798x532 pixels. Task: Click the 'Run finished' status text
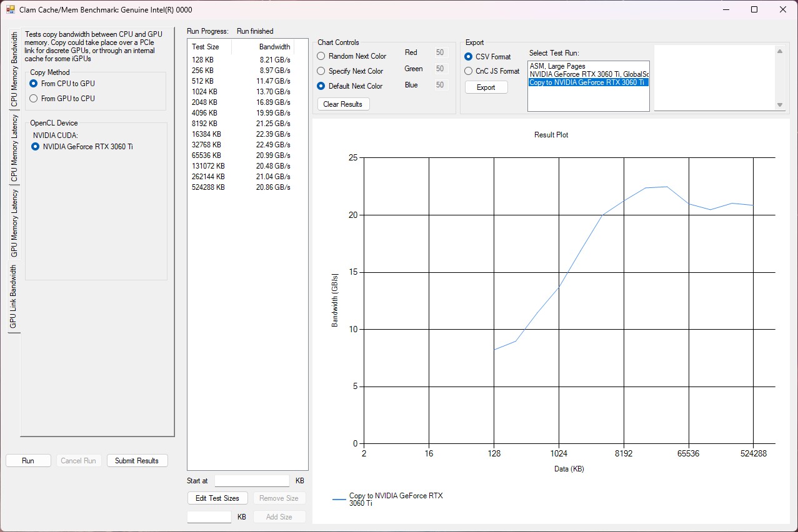[255, 31]
